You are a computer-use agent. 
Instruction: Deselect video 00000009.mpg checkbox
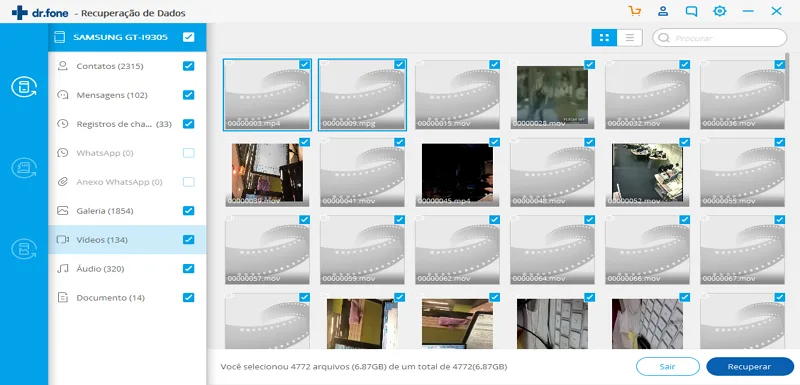click(x=399, y=64)
